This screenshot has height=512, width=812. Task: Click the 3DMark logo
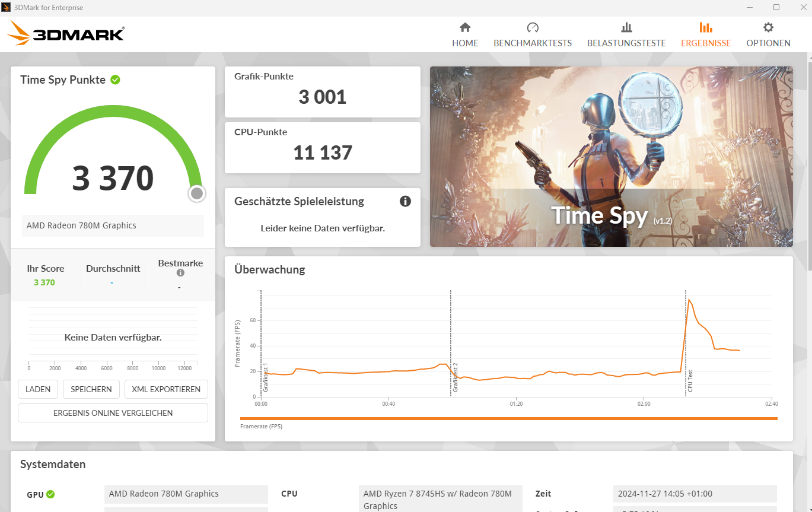point(66,34)
